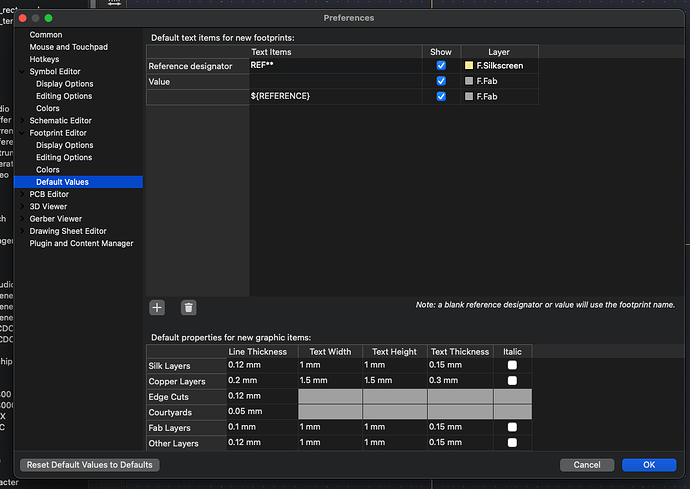Edit the REF** text item cell
Image resolution: width=690 pixels, height=489 pixels.
[336, 66]
